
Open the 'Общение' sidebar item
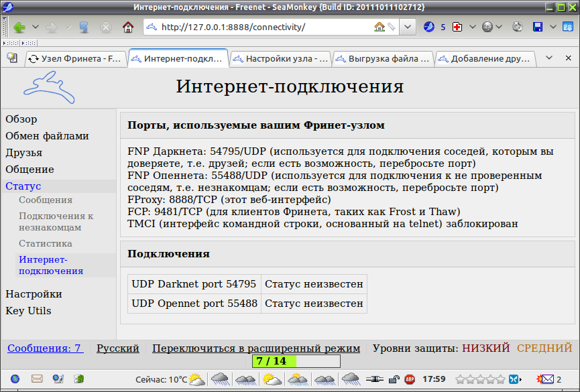30,170
